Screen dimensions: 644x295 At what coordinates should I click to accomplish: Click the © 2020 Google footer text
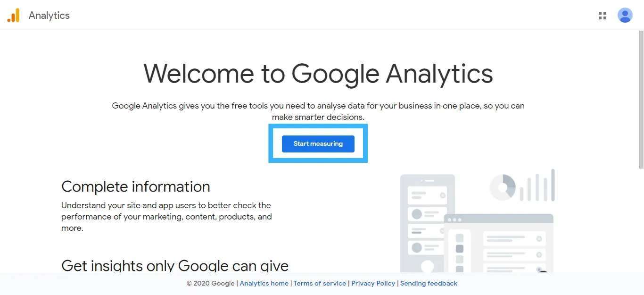click(x=210, y=283)
